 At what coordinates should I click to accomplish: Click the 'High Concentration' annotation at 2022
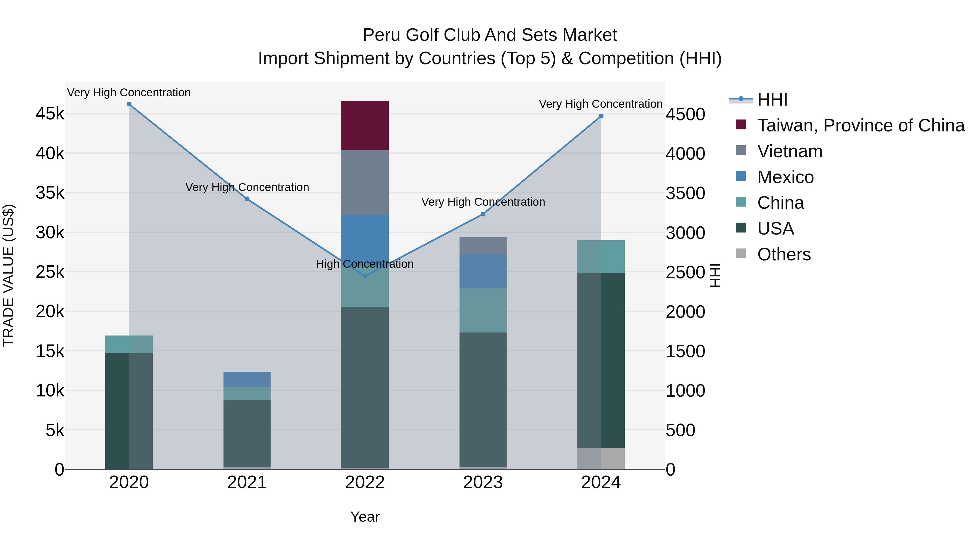coord(365,264)
